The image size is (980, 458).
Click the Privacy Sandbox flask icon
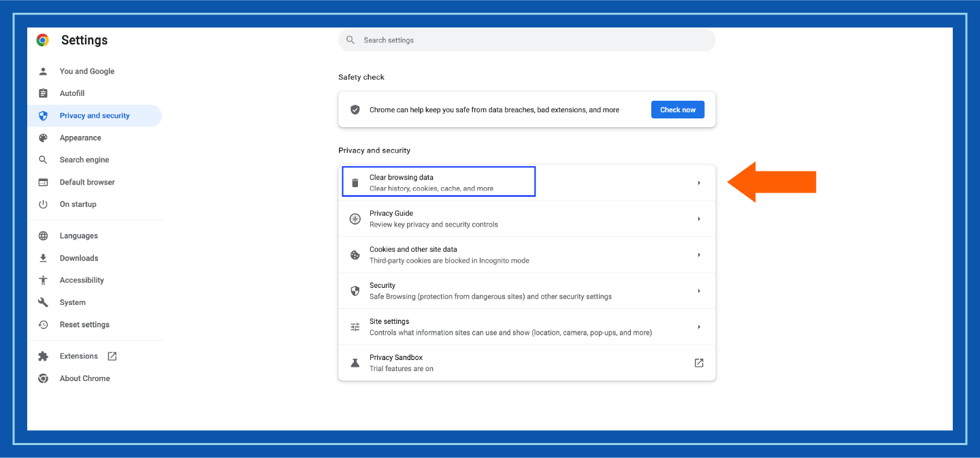(355, 362)
